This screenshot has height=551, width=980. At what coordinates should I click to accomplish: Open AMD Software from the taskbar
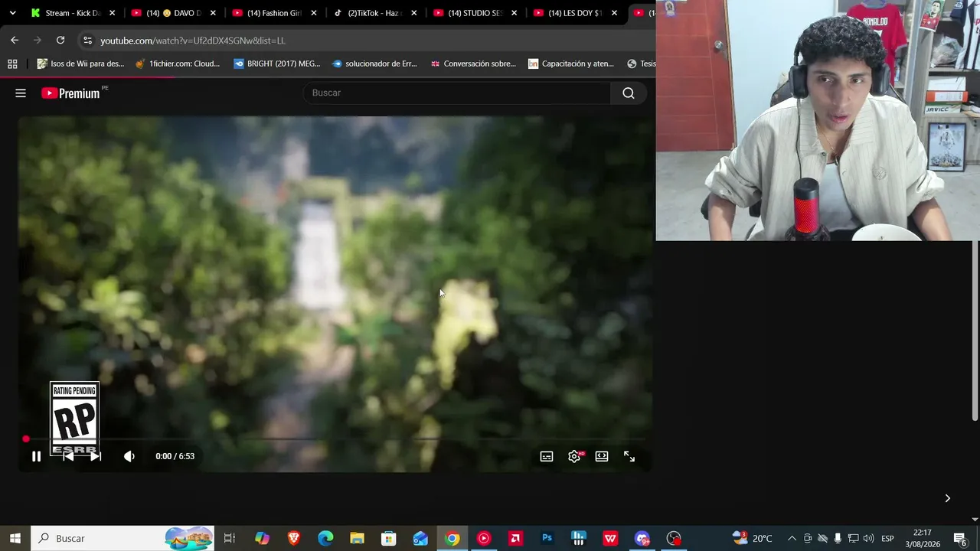pos(515,538)
